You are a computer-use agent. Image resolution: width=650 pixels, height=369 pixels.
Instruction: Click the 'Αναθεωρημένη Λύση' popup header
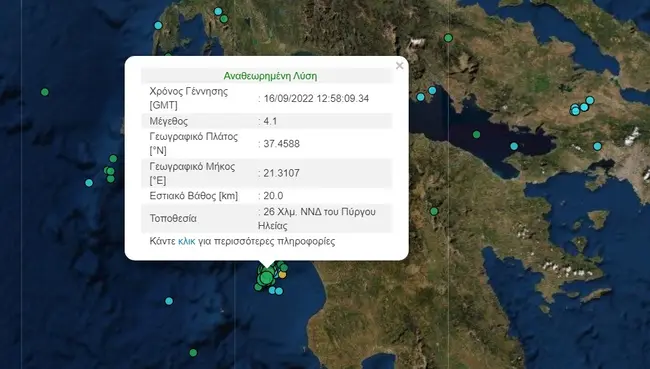click(270, 76)
